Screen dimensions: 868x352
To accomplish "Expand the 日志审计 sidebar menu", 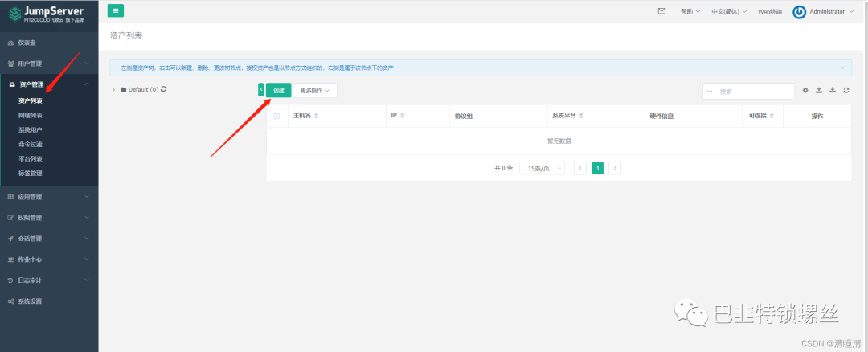I will tap(49, 280).
